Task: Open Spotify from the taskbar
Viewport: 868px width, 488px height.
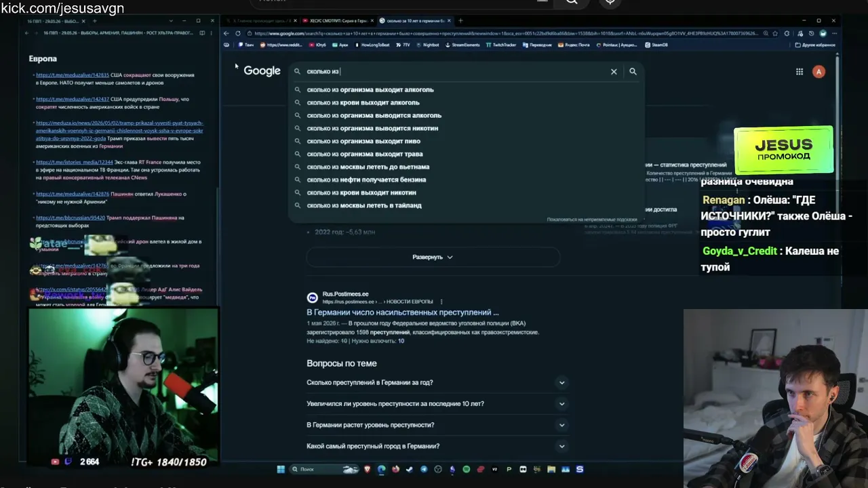Action: coord(466,469)
